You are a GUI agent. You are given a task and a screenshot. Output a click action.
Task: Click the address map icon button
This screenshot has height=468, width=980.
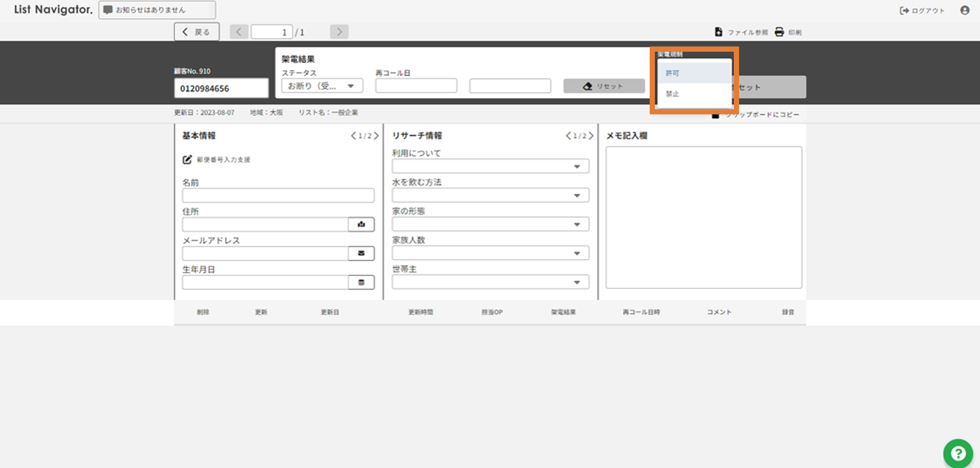click(361, 225)
